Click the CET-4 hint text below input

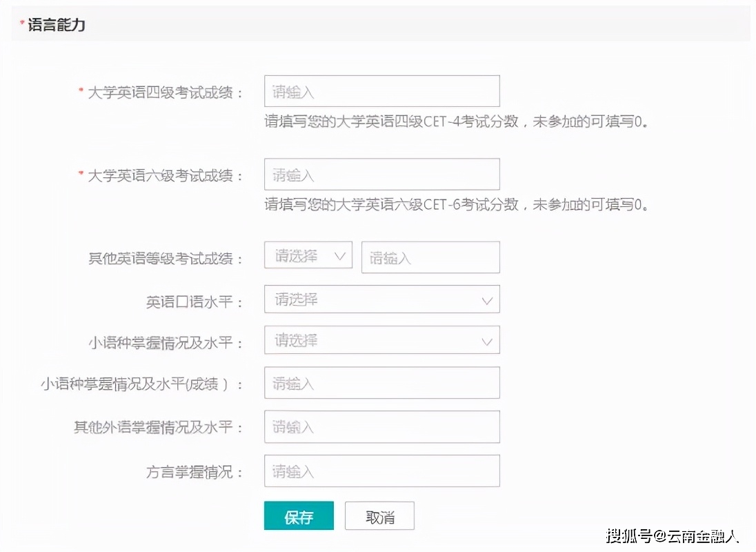pos(456,122)
